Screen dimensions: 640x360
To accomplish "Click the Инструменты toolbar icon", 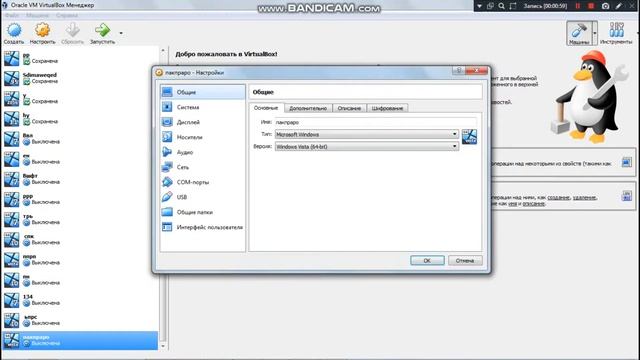I will point(616,33).
